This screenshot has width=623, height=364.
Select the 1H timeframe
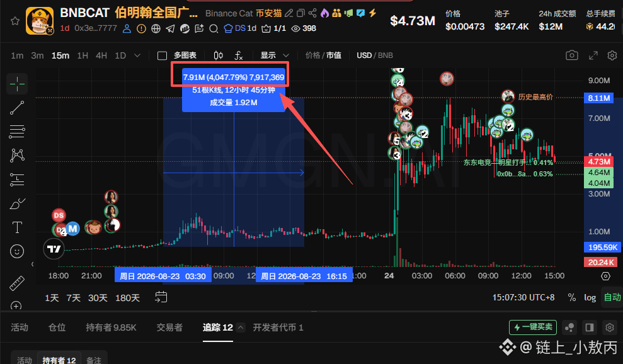83,55
